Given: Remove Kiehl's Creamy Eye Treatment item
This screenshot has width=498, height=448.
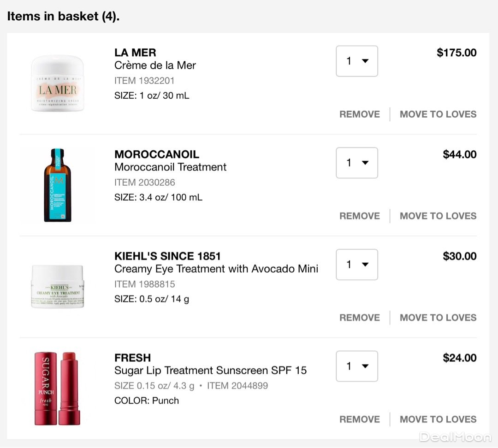Looking at the screenshot, I should pyautogui.click(x=360, y=318).
